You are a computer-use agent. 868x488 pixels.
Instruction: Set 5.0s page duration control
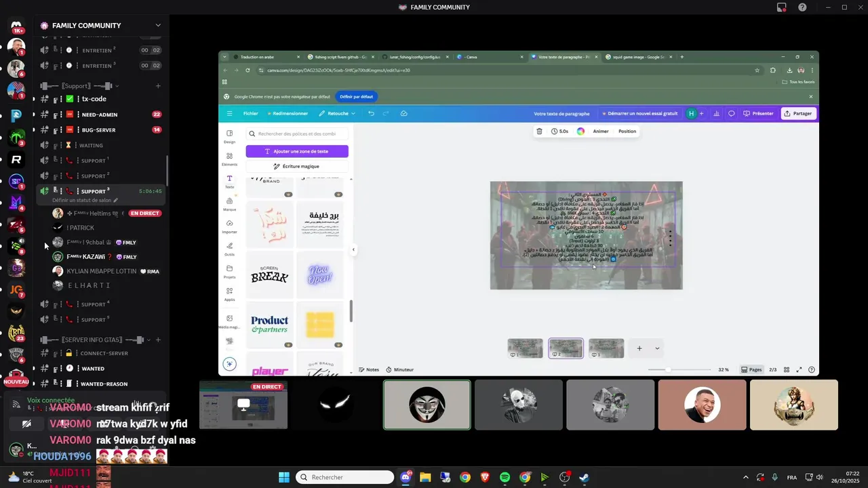(x=560, y=131)
